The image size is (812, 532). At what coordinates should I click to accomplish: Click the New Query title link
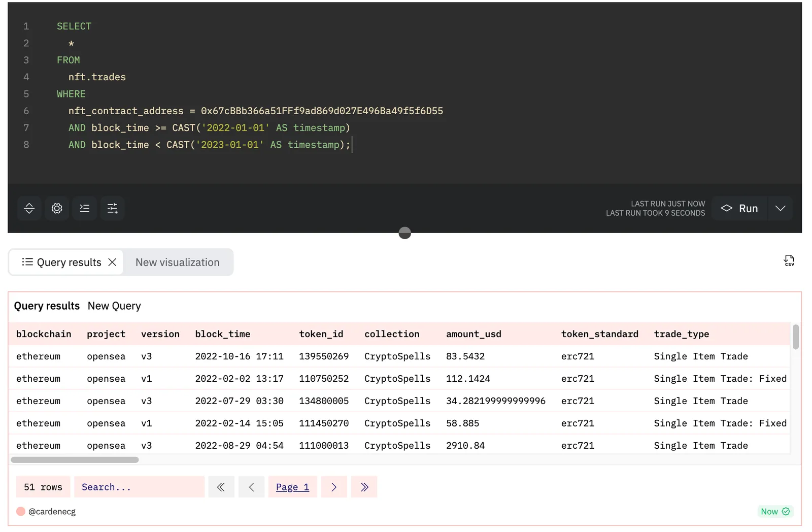(x=114, y=306)
